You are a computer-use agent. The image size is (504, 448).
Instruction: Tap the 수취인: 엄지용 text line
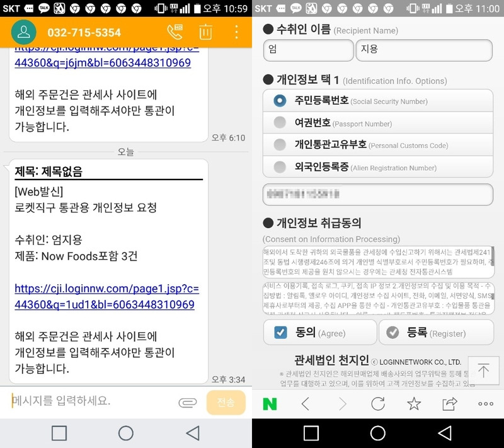click(49, 239)
